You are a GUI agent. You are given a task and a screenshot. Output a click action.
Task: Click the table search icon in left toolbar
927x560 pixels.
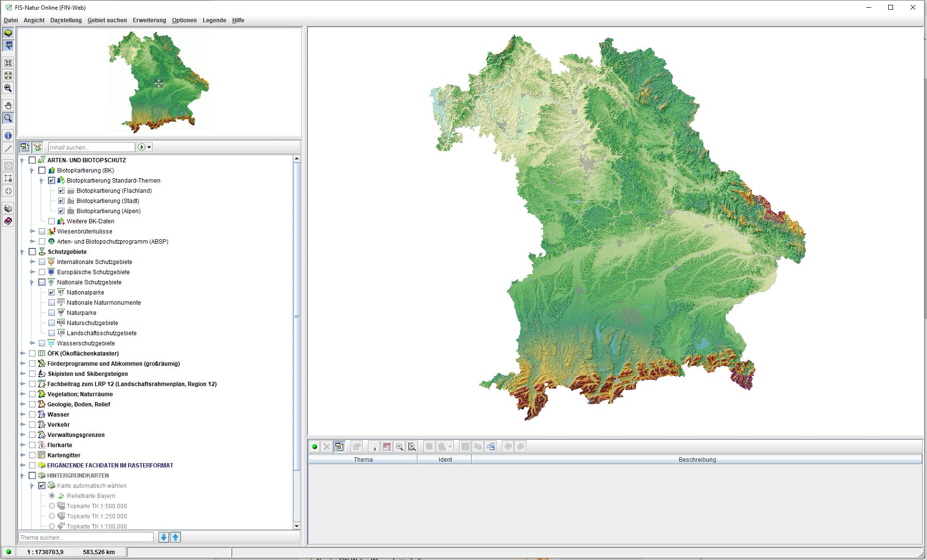8,46
